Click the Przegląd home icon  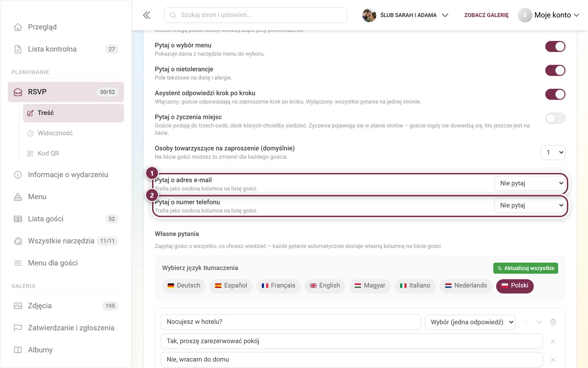pos(18,27)
